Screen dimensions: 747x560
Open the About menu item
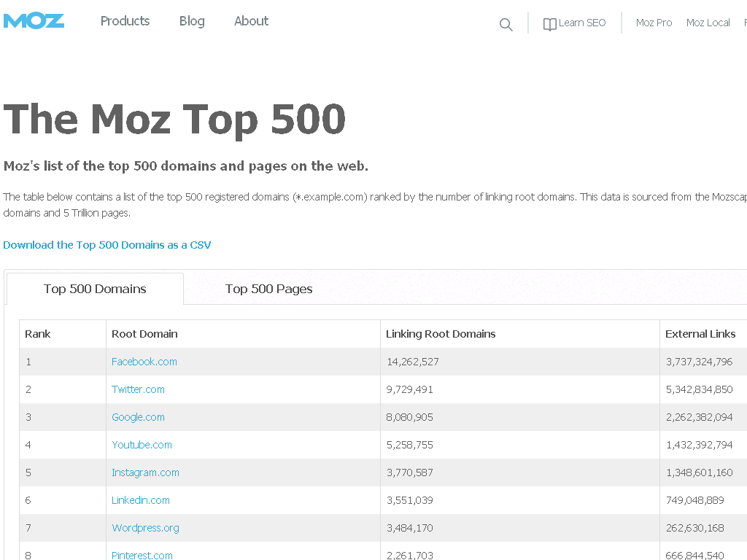tap(251, 21)
